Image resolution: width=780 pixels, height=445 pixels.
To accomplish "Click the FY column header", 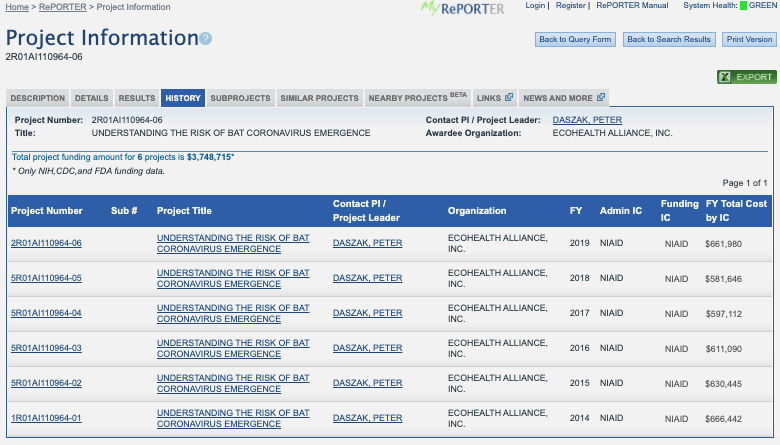I will [x=576, y=211].
